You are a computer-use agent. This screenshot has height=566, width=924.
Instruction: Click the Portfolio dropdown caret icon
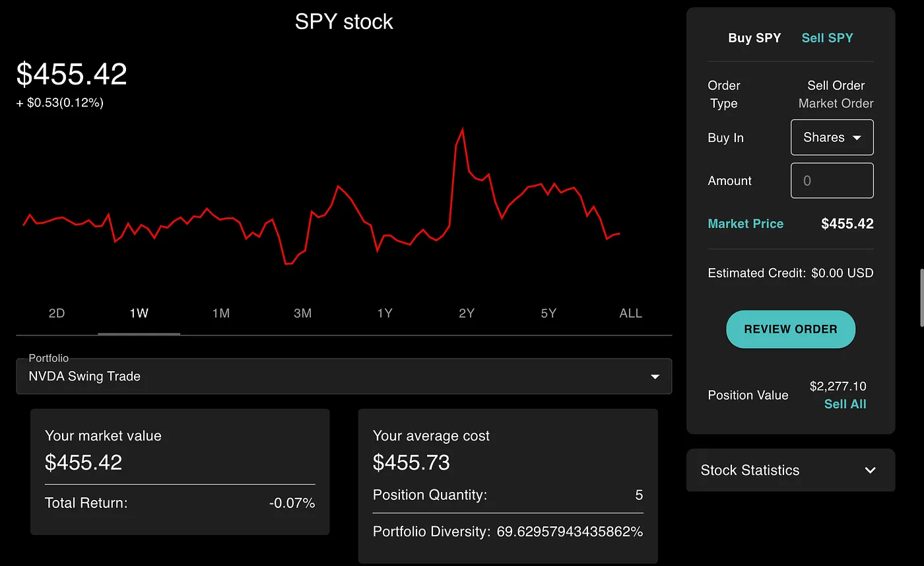coord(655,376)
